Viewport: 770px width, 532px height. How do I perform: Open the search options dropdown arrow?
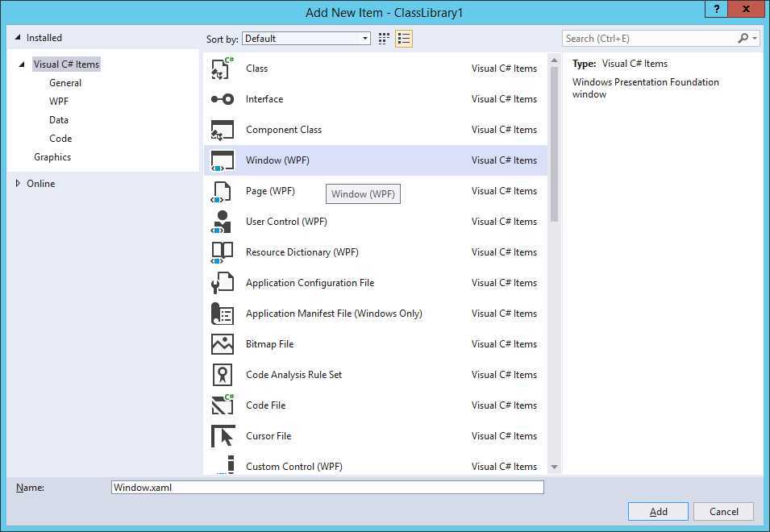click(x=755, y=38)
